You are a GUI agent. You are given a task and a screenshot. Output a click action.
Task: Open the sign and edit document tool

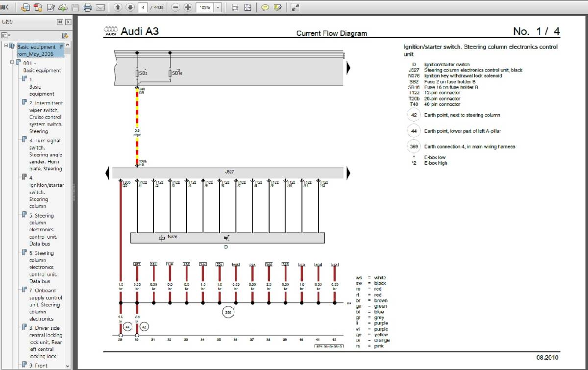click(x=50, y=7)
